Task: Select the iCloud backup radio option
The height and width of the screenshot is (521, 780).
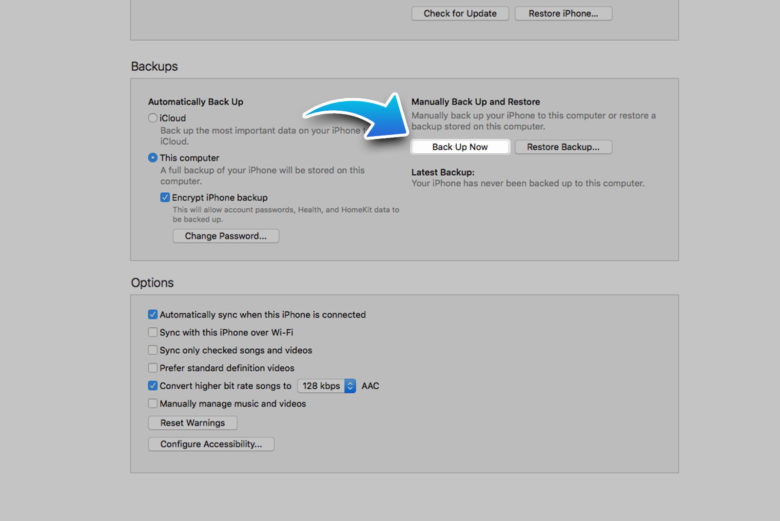Action: click(x=153, y=118)
